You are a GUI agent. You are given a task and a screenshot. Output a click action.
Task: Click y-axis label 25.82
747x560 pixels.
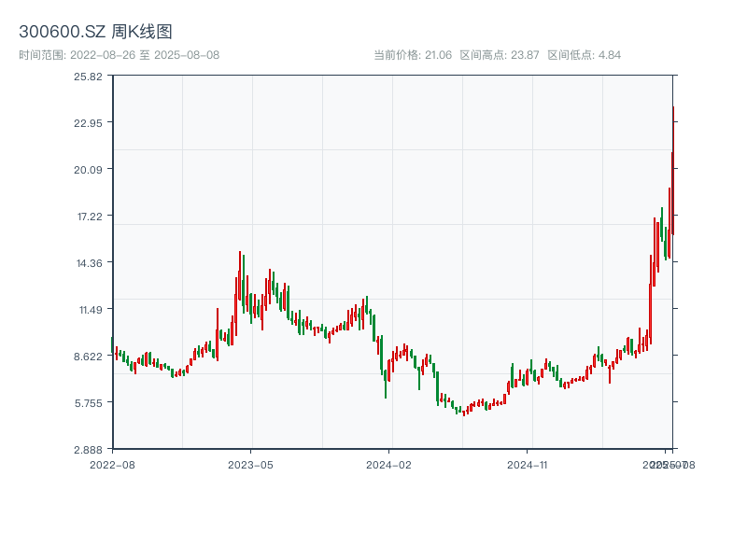click(x=88, y=77)
